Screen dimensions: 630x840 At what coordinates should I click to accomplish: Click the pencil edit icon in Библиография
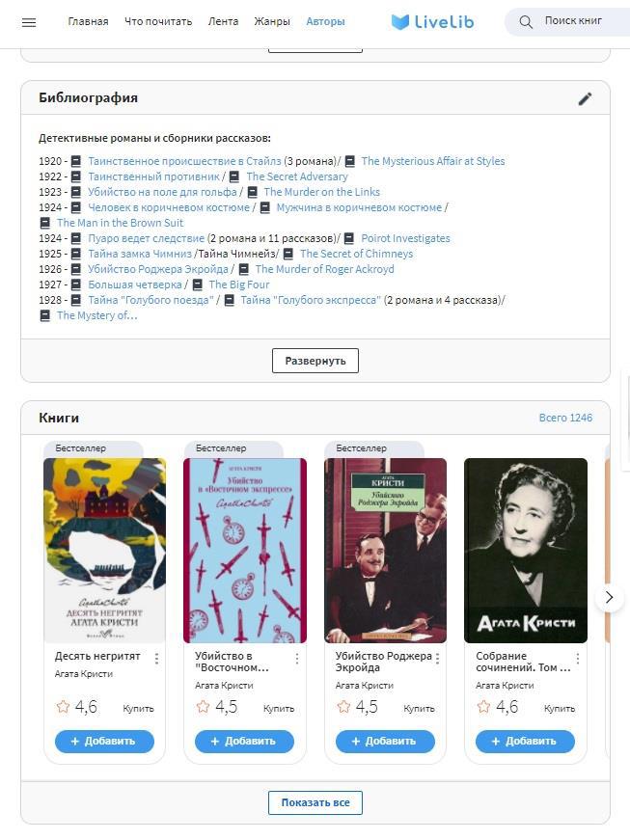tap(585, 98)
